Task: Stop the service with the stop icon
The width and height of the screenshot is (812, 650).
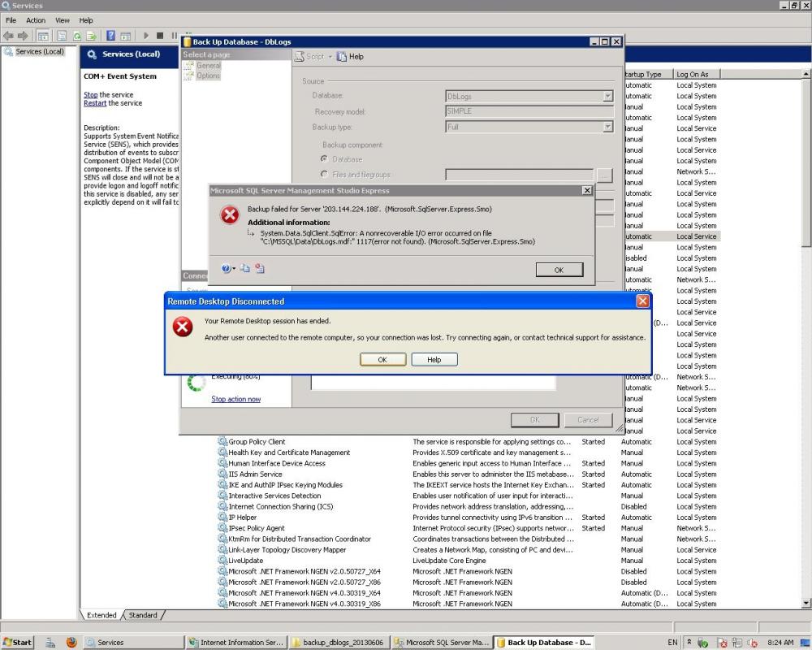Action: 160,36
